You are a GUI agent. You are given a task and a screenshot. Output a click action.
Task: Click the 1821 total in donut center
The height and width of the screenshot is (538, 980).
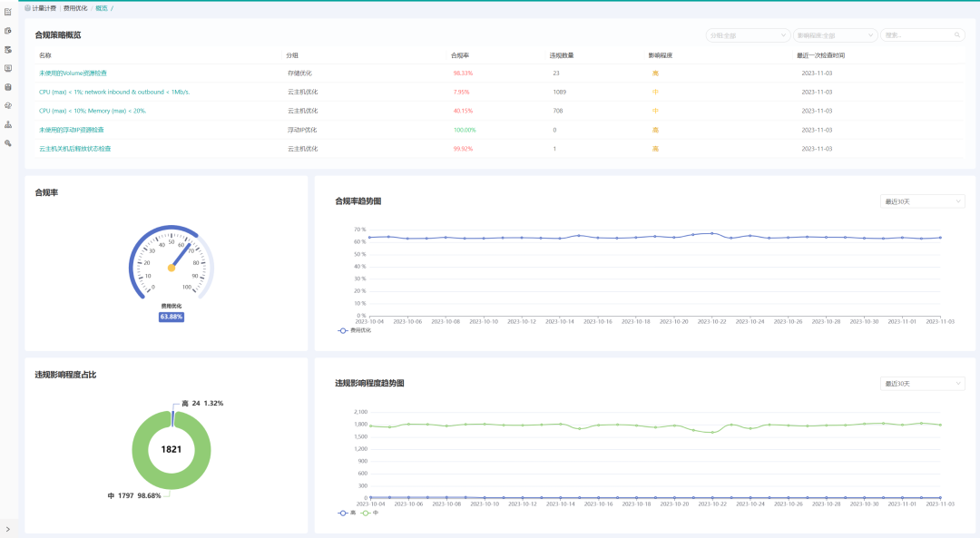(x=171, y=449)
